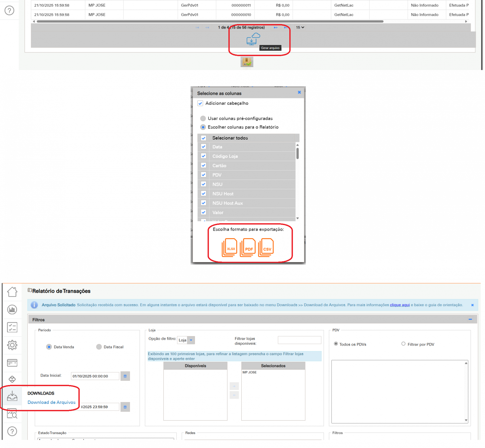Toggle the Selecionar todos checkbox
Screen dimensions: 485x448
point(204,138)
